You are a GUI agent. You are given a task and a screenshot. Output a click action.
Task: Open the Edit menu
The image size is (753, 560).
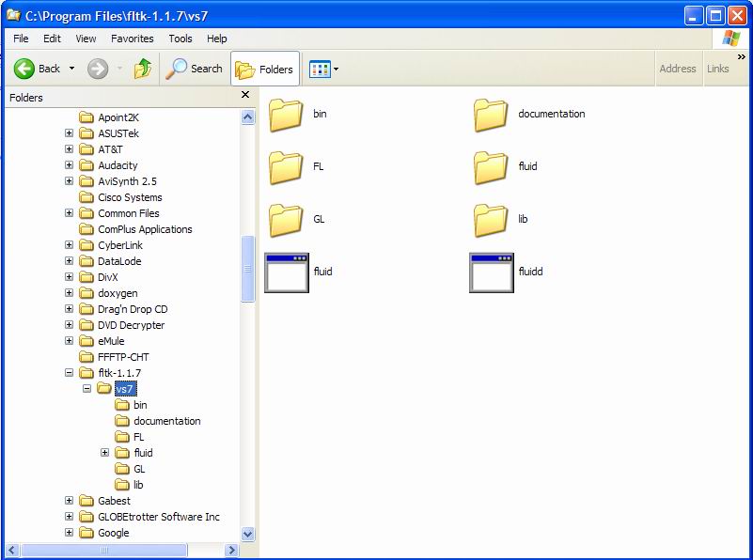point(52,39)
